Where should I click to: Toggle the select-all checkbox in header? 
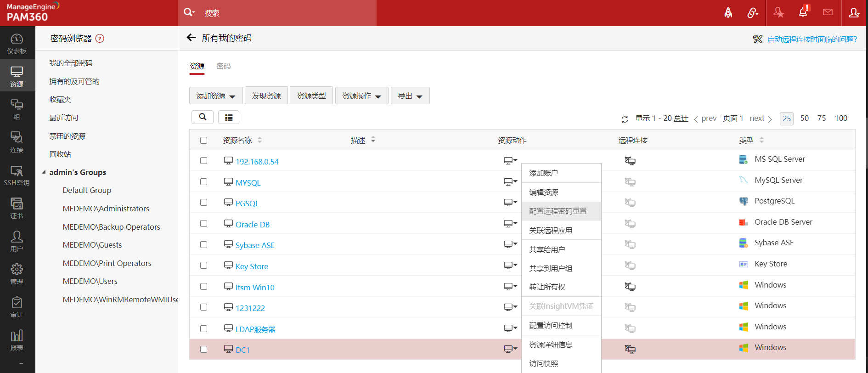click(x=204, y=140)
